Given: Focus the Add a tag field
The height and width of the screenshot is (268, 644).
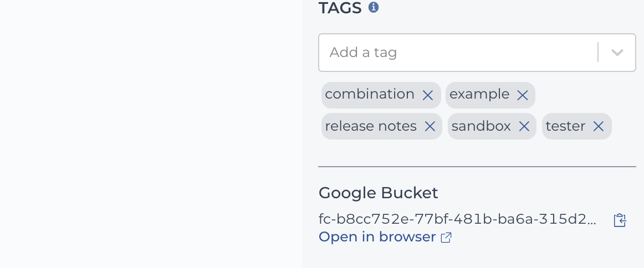Looking at the screenshot, I should click(458, 53).
